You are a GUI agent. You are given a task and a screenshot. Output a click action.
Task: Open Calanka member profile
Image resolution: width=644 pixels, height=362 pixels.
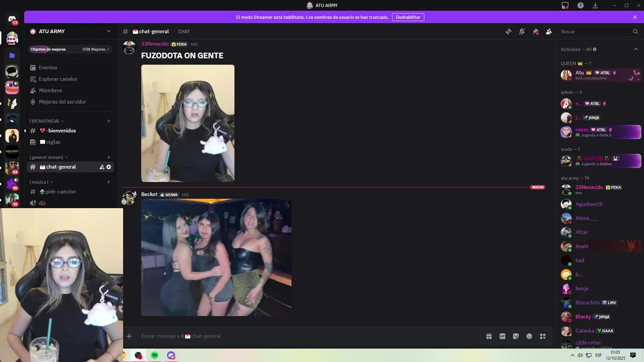tap(600, 331)
